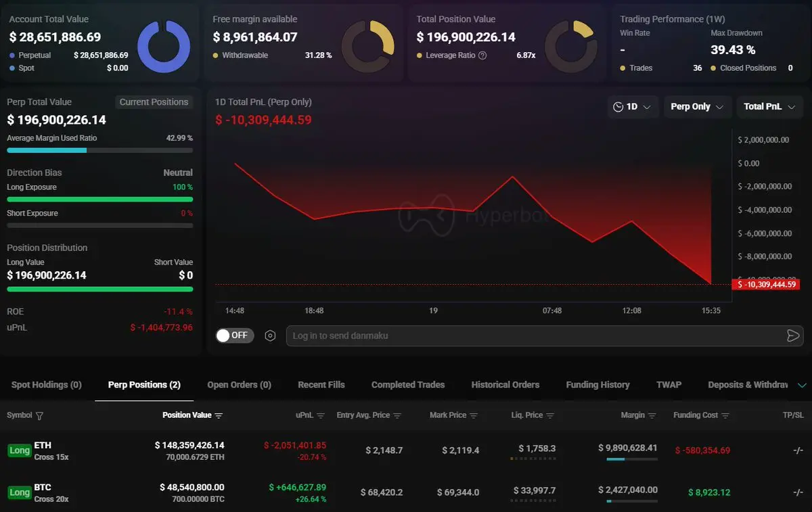Open the TWAP tab
812x512 pixels.
[x=669, y=385]
